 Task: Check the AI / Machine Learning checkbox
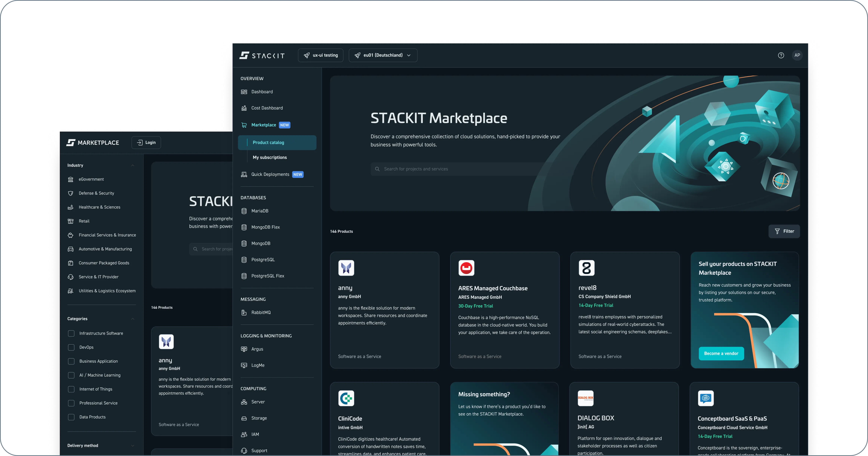(x=71, y=375)
